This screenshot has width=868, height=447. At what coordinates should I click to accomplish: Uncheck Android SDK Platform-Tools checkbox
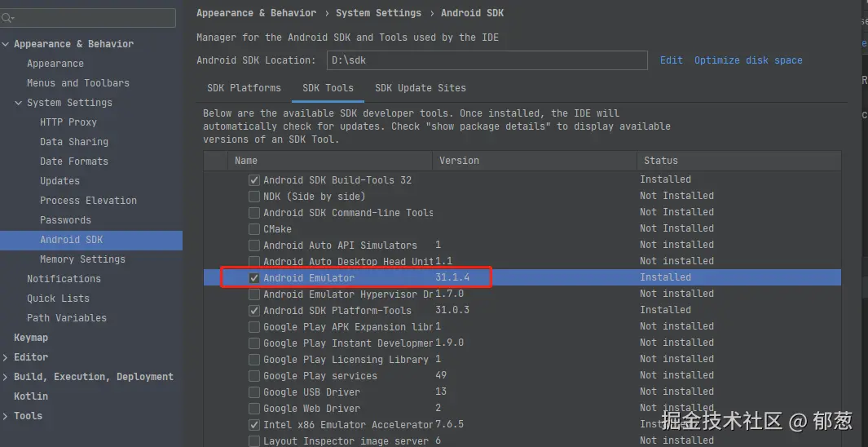click(254, 311)
